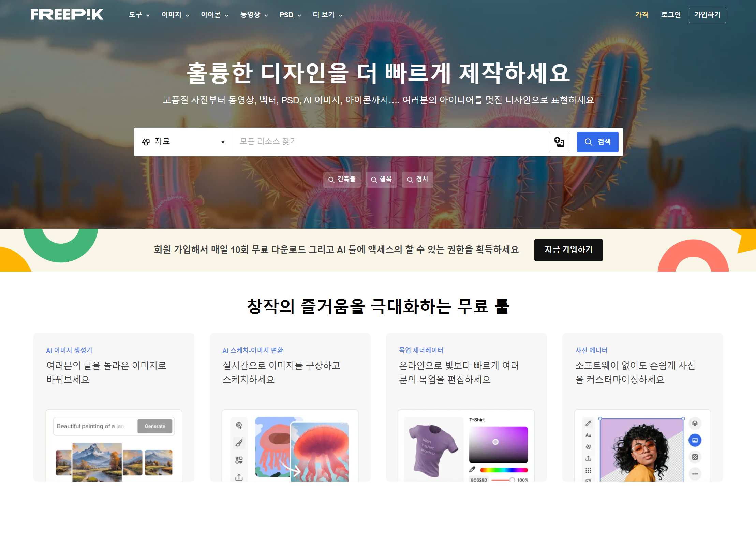Click the 건축물 search suggestion tag

click(x=342, y=180)
